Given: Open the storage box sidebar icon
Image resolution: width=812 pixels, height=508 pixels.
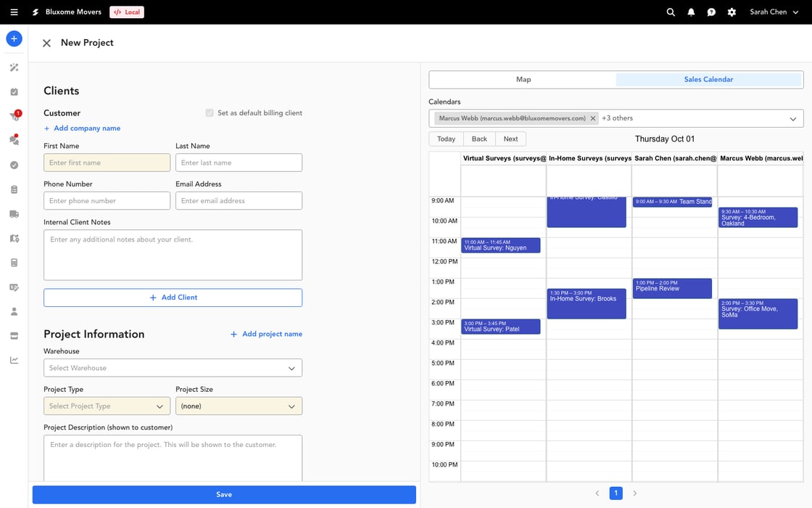Looking at the screenshot, I should [x=14, y=336].
